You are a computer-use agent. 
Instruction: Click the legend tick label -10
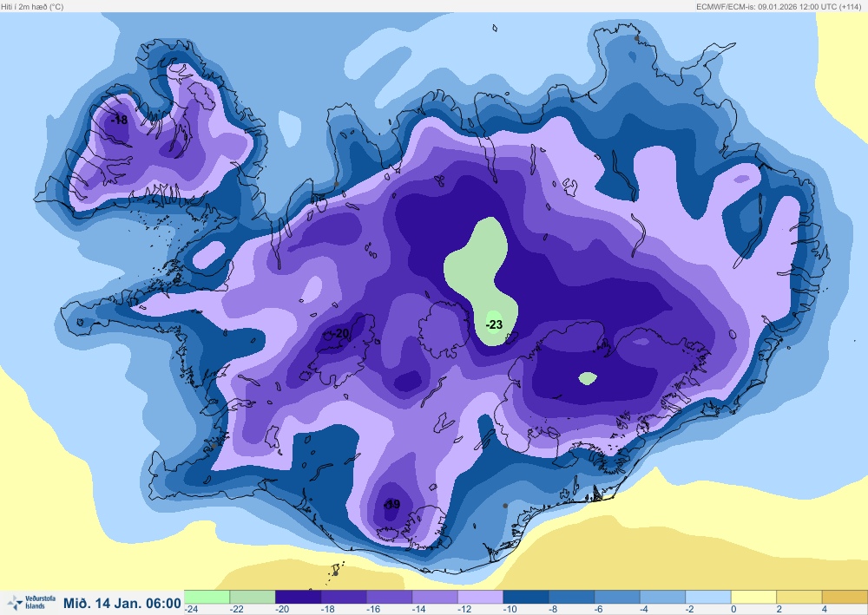[x=510, y=609]
